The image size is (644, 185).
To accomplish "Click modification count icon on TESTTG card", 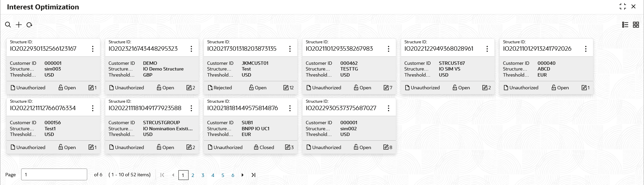I will pyautogui.click(x=386, y=88).
